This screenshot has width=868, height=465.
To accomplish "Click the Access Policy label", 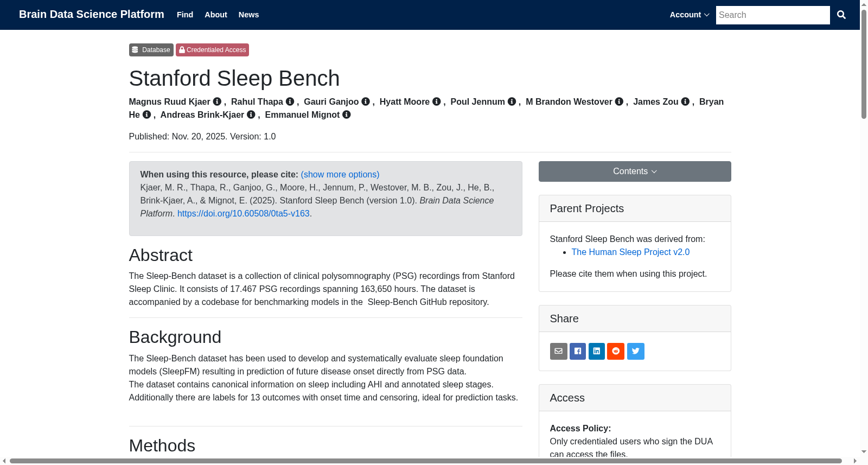I will (x=580, y=428).
